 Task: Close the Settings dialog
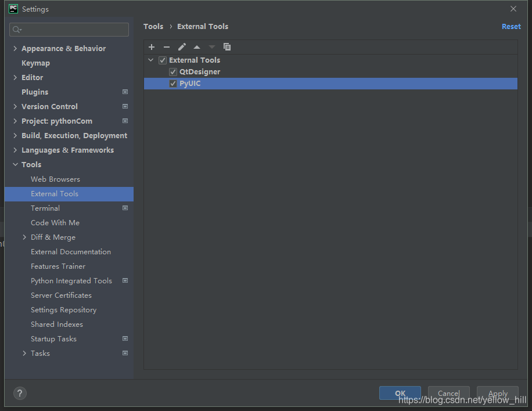[513, 9]
